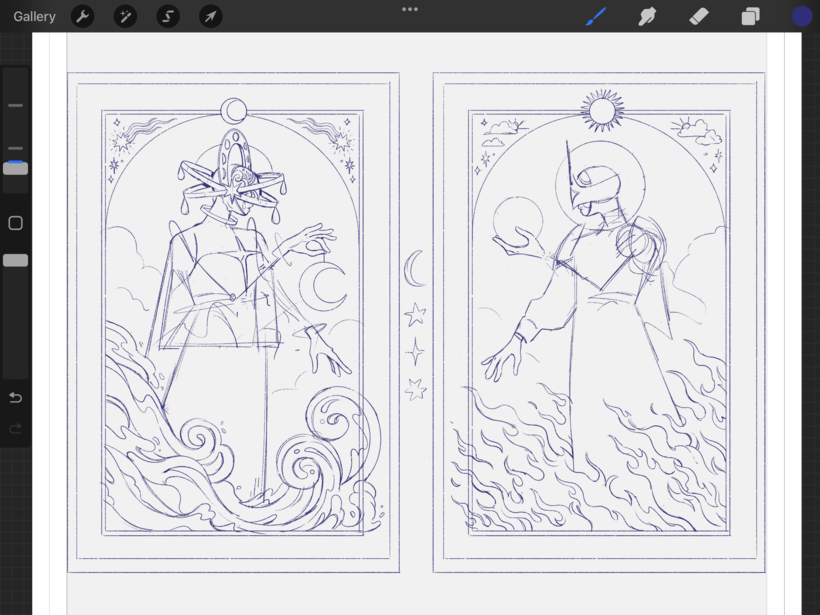Click the moon tarot card drawing

(x=233, y=322)
